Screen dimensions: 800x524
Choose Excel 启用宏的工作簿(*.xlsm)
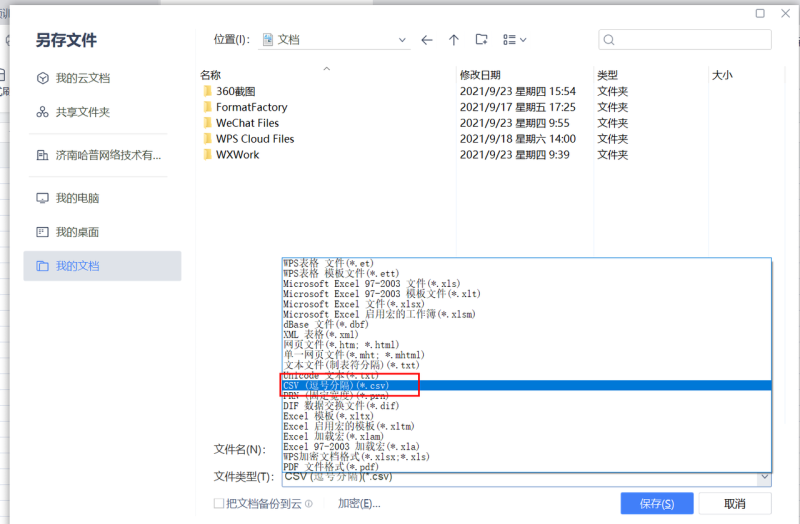pos(527,314)
